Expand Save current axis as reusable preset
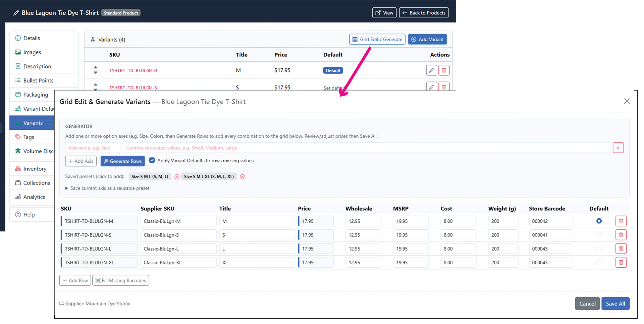 point(107,188)
